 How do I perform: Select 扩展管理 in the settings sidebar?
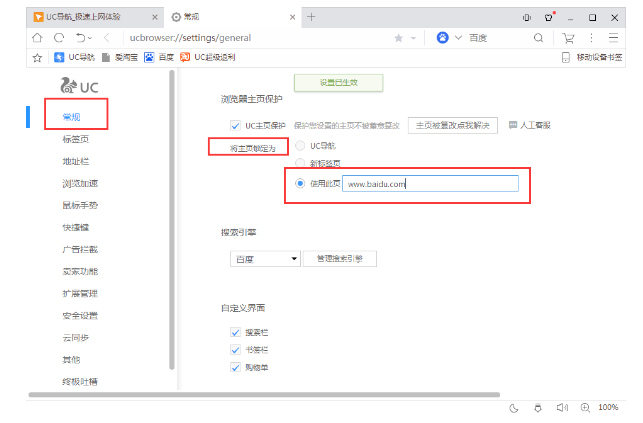pos(80,294)
